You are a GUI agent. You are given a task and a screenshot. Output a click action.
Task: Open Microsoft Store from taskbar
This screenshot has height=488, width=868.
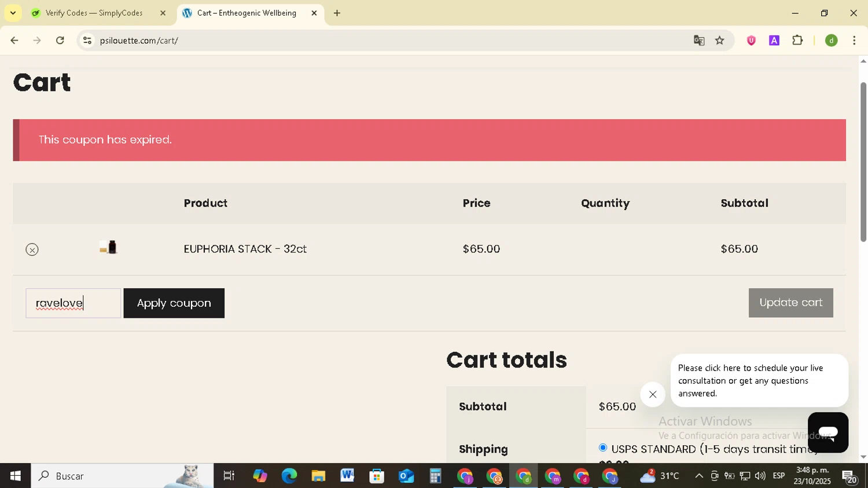(x=377, y=476)
